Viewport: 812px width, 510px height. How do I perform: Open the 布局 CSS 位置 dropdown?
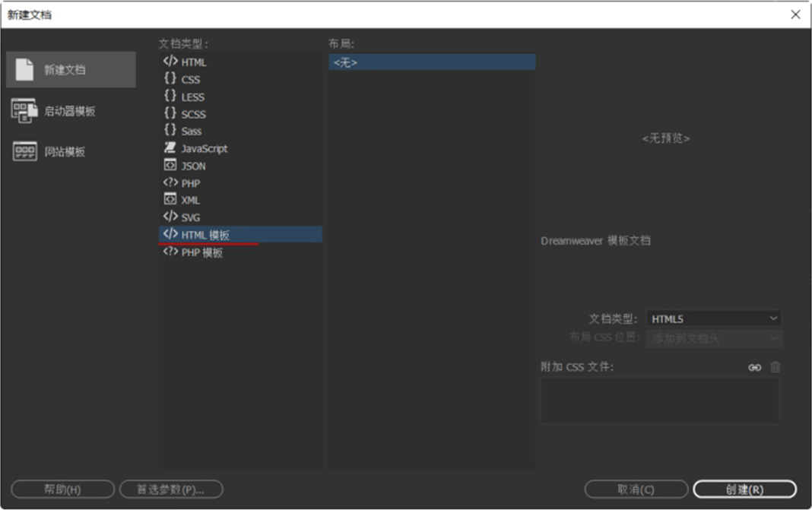pos(713,338)
